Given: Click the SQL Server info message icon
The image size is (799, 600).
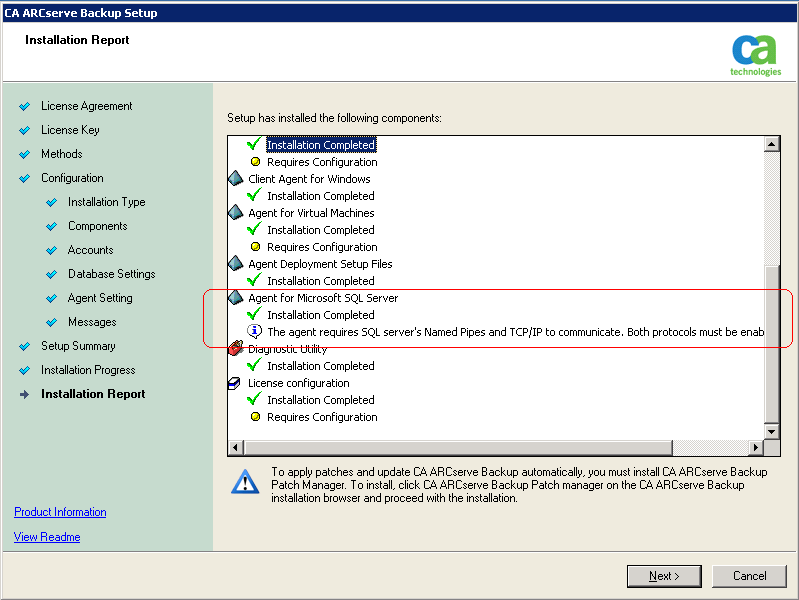Looking at the screenshot, I should 254,332.
